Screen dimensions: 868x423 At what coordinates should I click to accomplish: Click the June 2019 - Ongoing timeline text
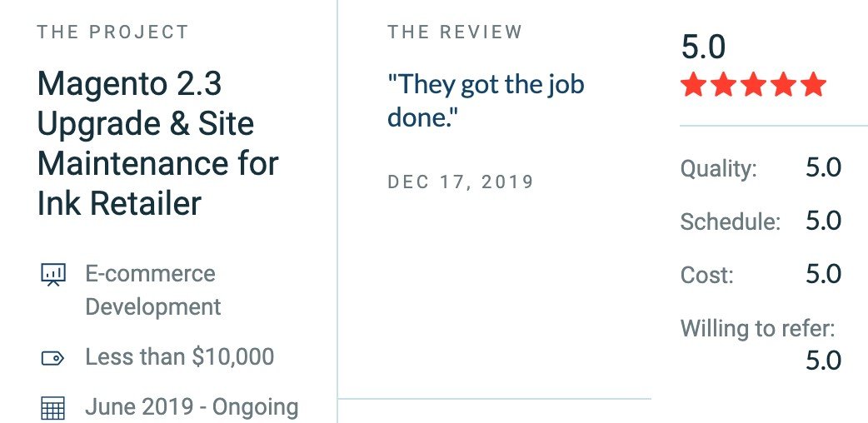click(192, 407)
